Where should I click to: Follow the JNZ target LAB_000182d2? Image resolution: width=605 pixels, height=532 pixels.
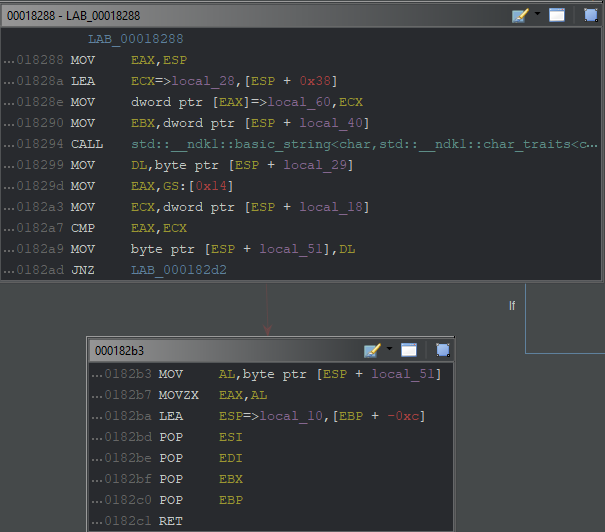pos(176,271)
